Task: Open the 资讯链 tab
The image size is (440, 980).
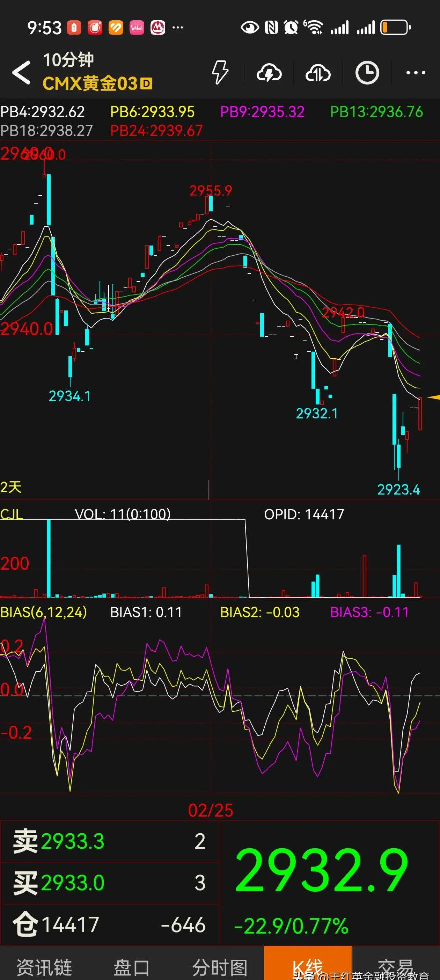Action: [44, 967]
